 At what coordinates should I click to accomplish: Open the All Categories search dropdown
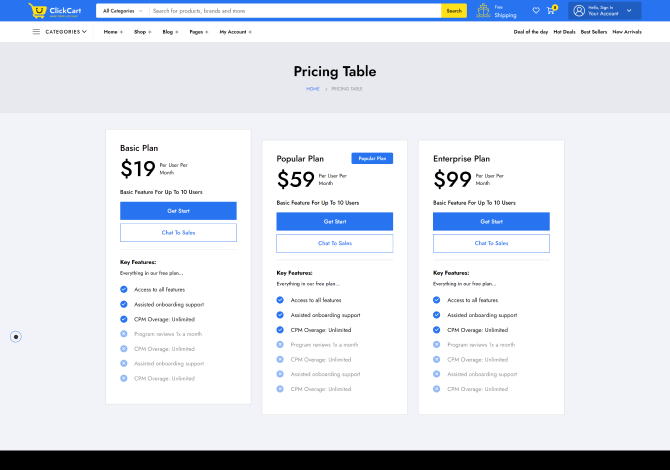click(x=122, y=11)
